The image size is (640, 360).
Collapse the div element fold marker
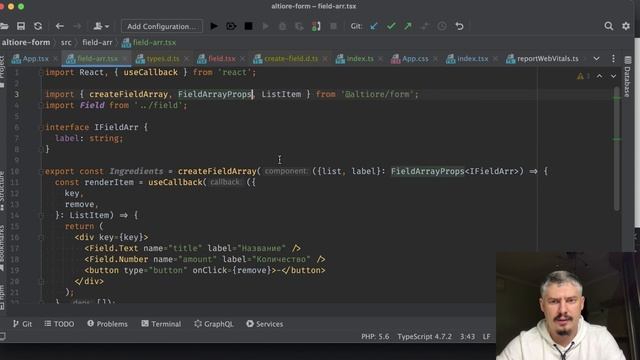coord(41,238)
